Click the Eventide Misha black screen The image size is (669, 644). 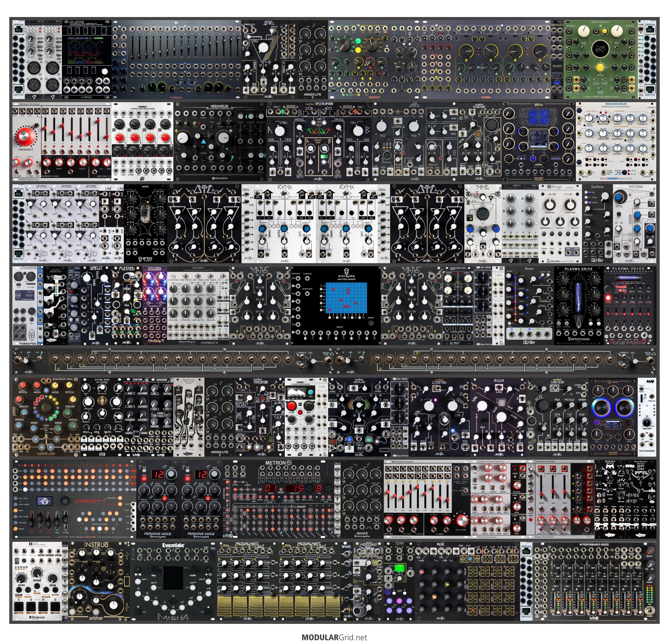(173, 578)
